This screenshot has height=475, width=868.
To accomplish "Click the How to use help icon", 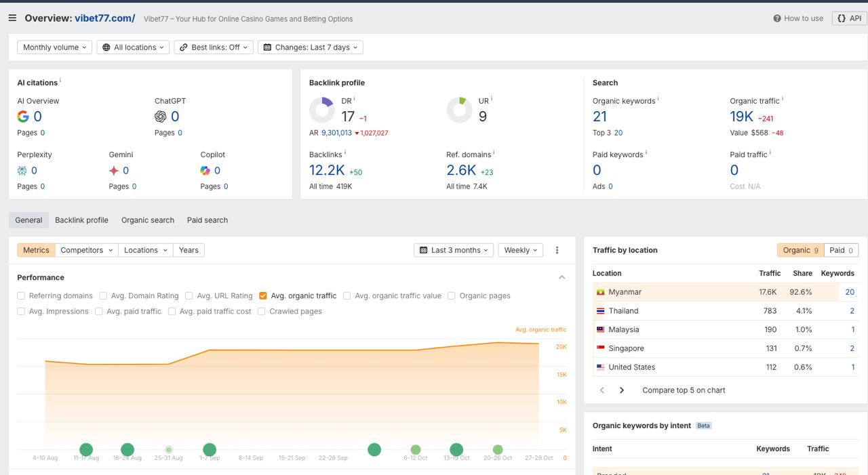I will (777, 18).
